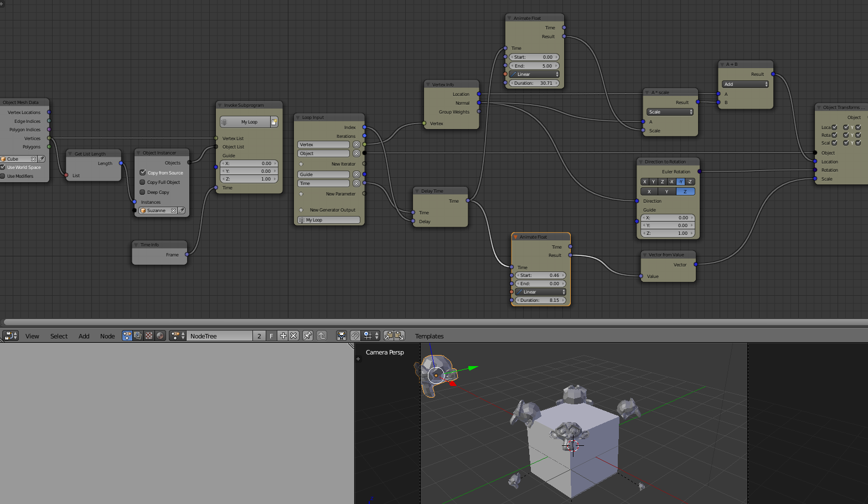The image size is (868, 504).
Task: Open the editor type selector in header
Action: point(11,336)
